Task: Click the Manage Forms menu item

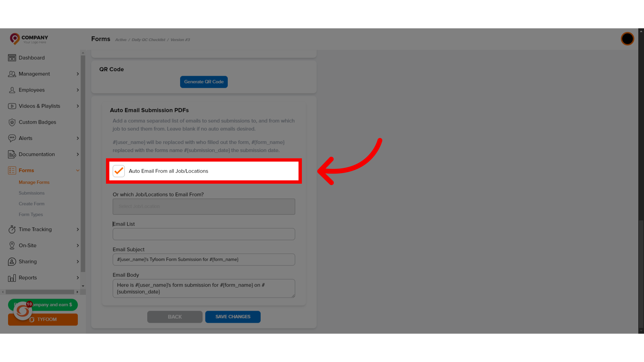Action: click(x=34, y=182)
